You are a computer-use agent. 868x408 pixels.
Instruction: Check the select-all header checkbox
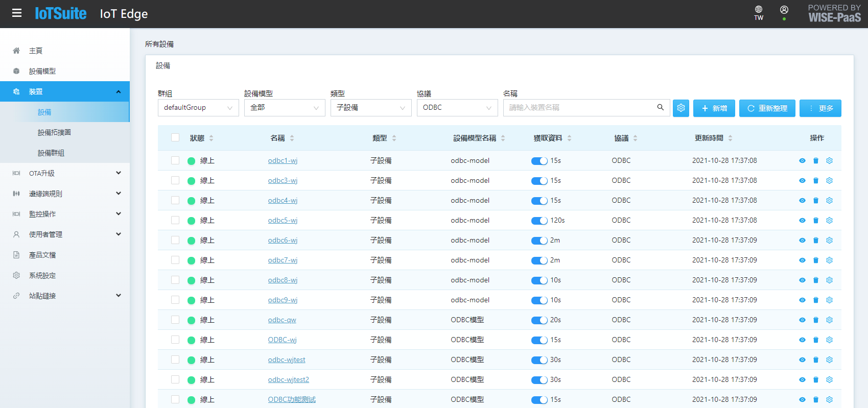tap(175, 137)
